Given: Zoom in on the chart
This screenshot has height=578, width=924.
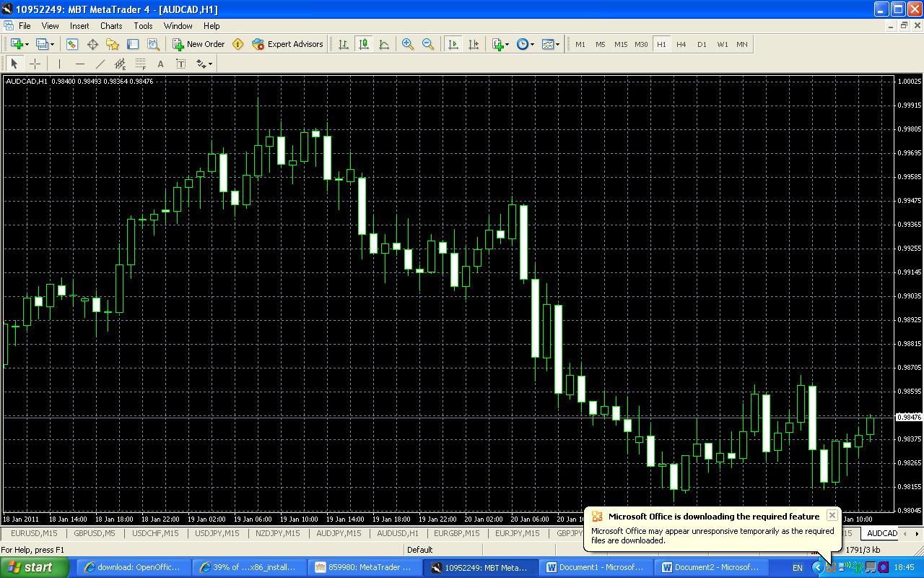Looking at the screenshot, I should pyautogui.click(x=408, y=44).
